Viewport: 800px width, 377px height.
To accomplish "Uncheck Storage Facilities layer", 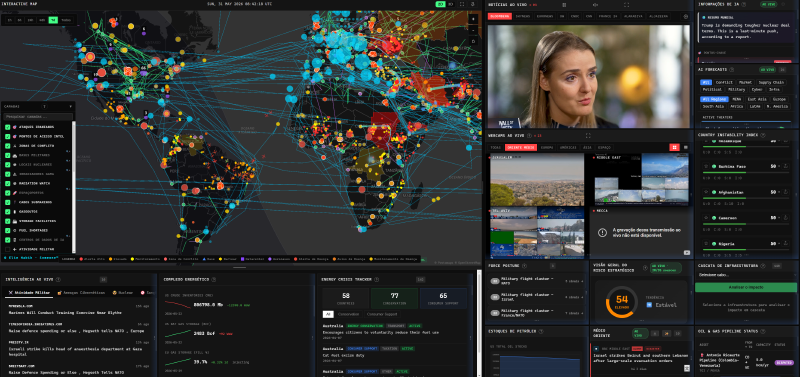I will 8,221.
